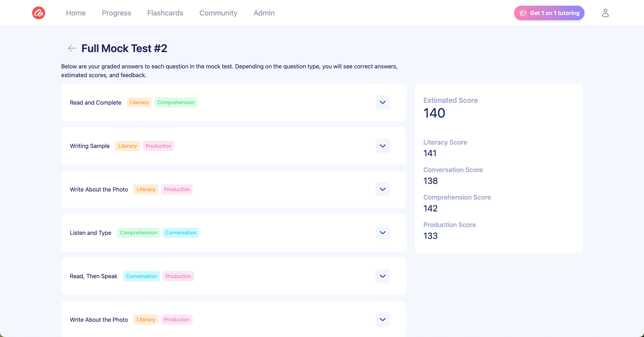The image size is (644, 337).
Task: Click the red app logo icon
Action: point(39,13)
